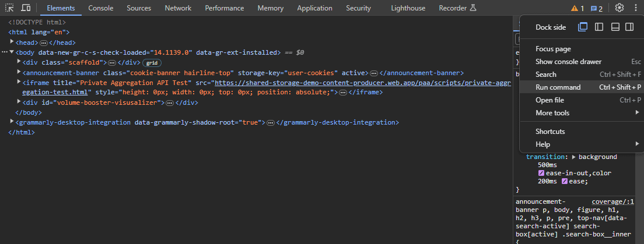Undock DevTools into separate window
This screenshot has width=644, height=244.
(x=583, y=27)
